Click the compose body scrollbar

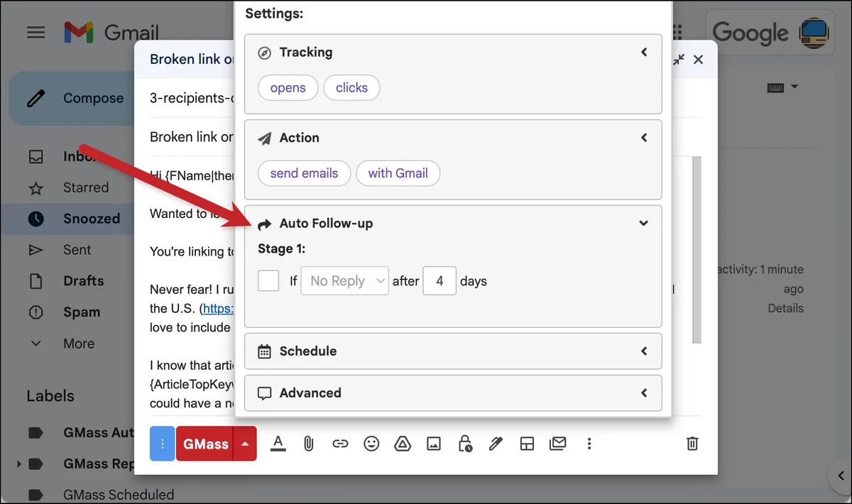click(697, 248)
